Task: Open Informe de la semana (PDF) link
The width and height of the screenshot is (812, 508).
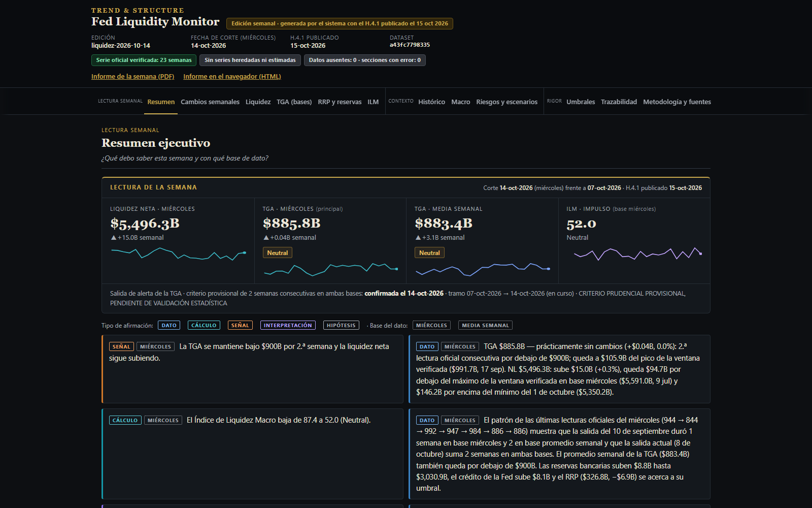Action: coord(132,77)
